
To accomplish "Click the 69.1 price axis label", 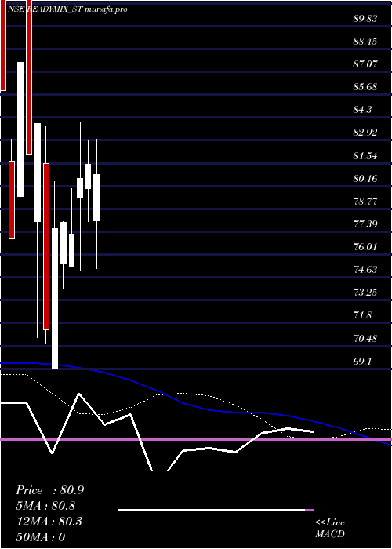I will tap(362, 362).
